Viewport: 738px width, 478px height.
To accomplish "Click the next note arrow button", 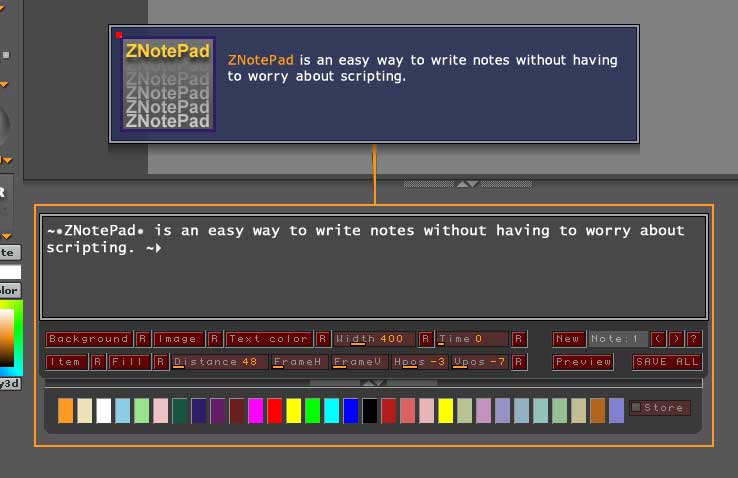I will coord(676,339).
